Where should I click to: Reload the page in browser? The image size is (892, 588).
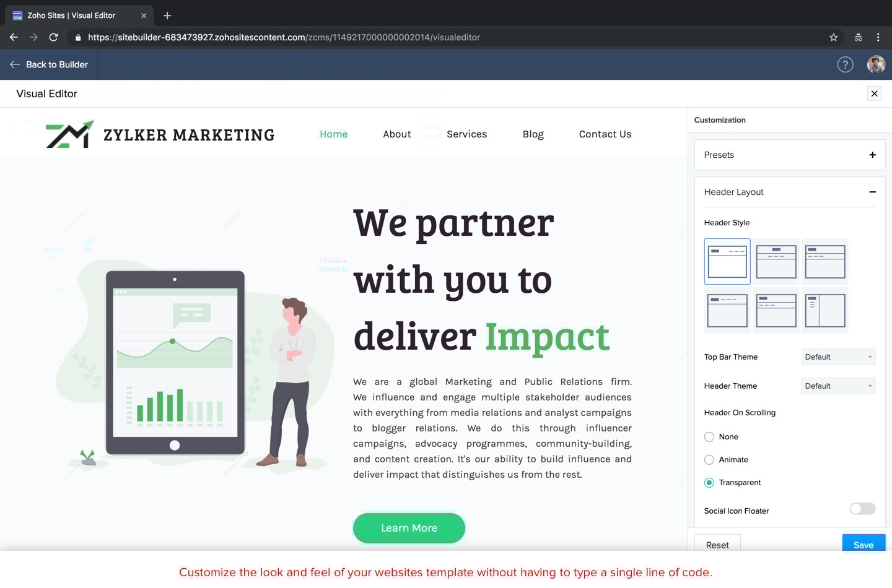[54, 37]
